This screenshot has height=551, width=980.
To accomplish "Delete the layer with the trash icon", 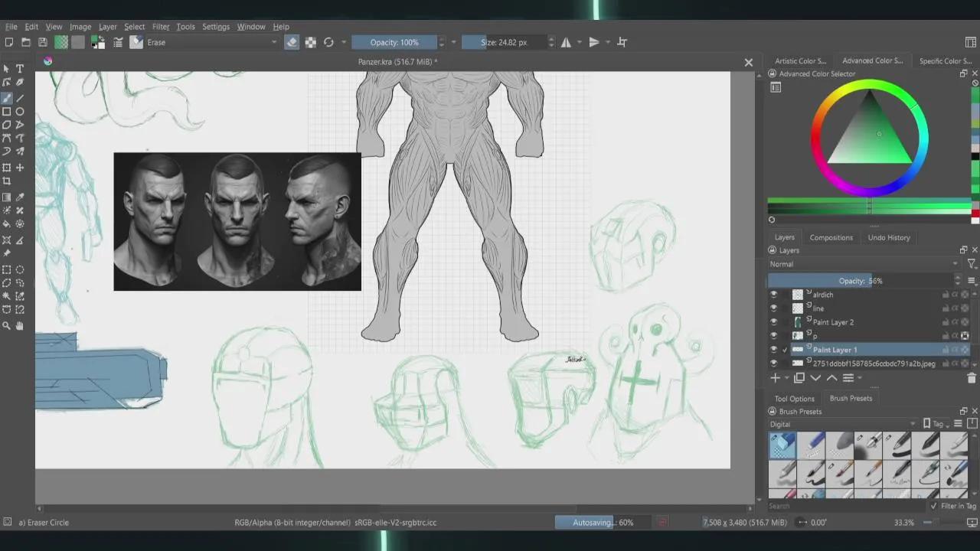I will [x=972, y=378].
